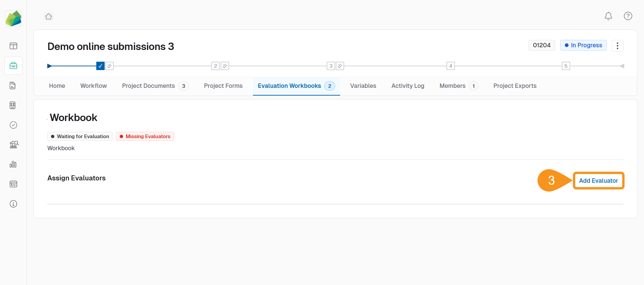Image resolution: width=644 pixels, height=285 pixels.
Task: Click the completed blue step 1 checkbox
Action: point(100,66)
